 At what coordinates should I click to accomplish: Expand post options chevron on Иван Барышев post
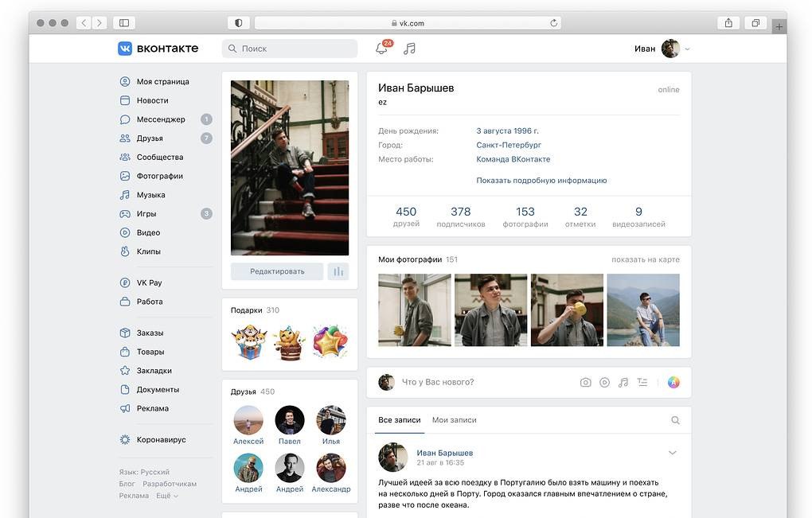[x=673, y=453]
